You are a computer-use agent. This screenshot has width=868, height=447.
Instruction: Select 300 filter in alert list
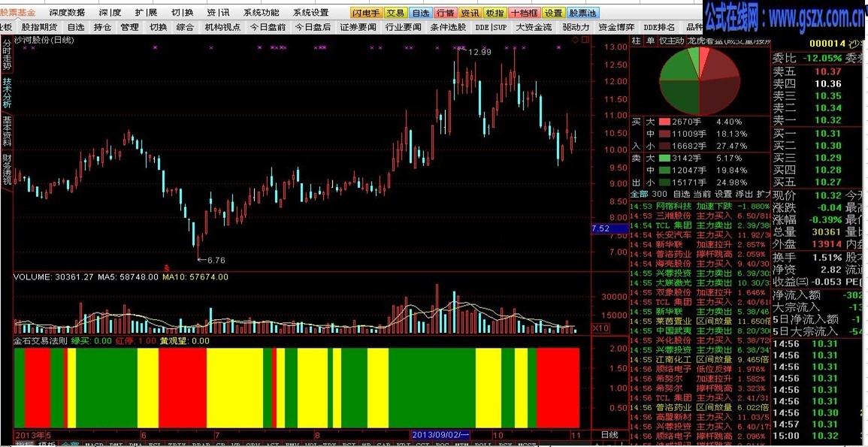tap(659, 194)
